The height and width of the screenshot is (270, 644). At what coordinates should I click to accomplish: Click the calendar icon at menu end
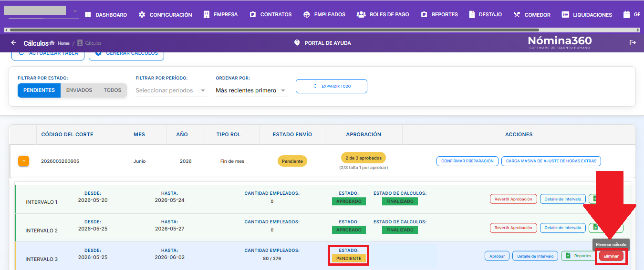pos(627,15)
